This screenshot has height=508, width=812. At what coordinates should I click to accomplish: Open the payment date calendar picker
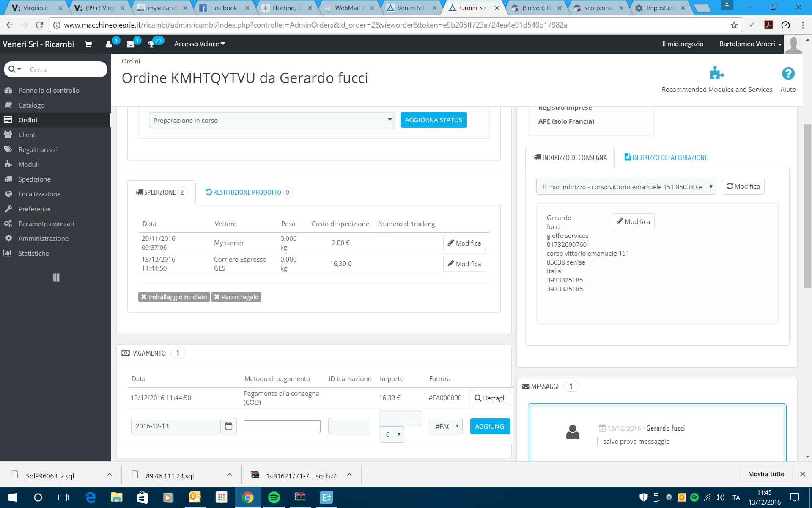coord(228,426)
